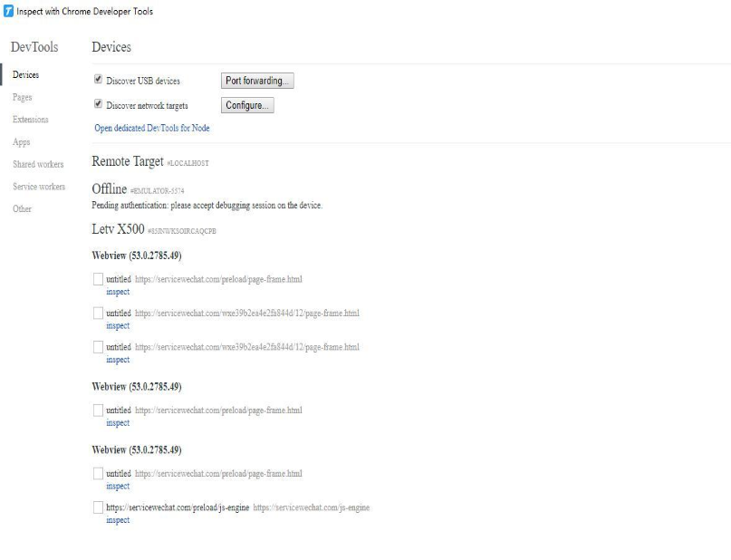This screenshot has height=560, width=731.
Task: Click thumbnail box of first preload page-frame
Action: click(x=98, y=279)
